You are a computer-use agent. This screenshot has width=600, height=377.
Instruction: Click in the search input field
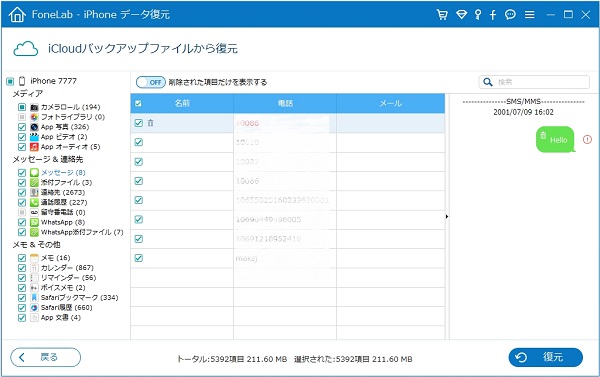[534, 82]
